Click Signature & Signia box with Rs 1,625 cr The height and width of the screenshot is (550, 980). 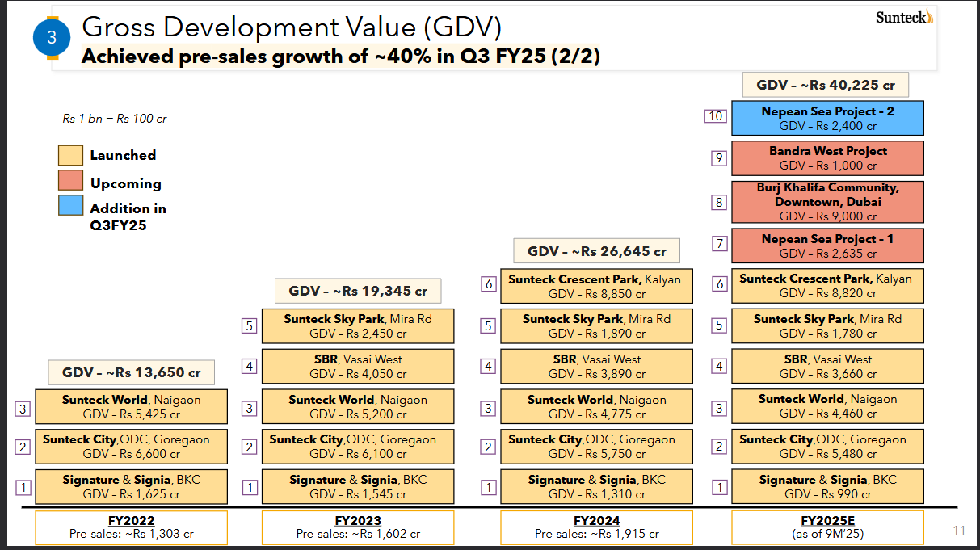coord(131,486)
